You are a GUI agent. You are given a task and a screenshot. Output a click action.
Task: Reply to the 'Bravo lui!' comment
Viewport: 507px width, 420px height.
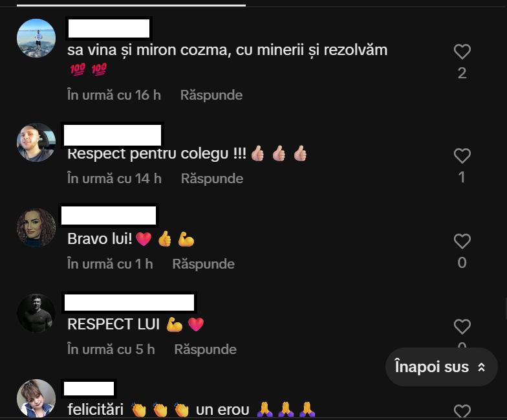[203, 264]
